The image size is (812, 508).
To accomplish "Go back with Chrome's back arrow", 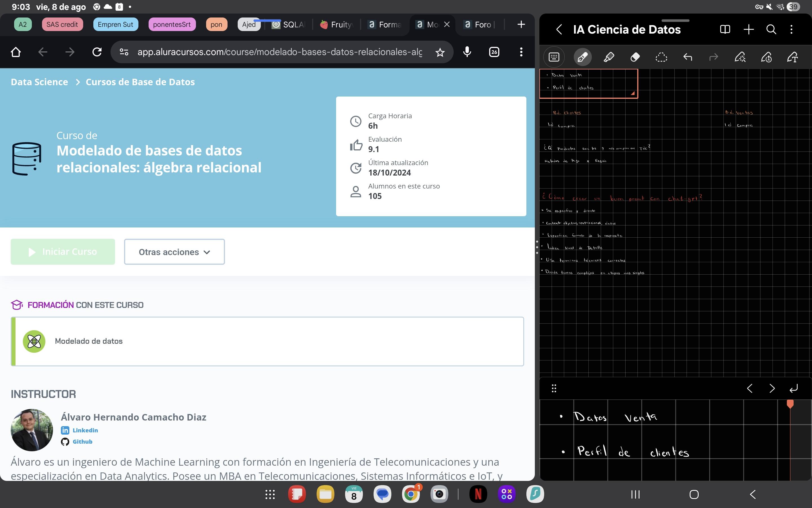I will coord(43,52).
